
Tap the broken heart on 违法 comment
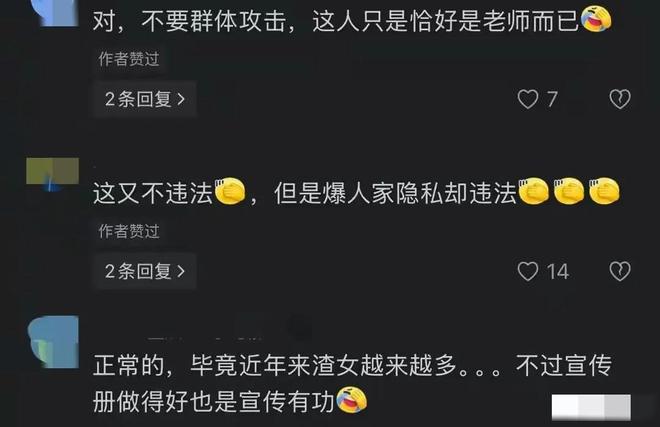[x=620, y=271]
